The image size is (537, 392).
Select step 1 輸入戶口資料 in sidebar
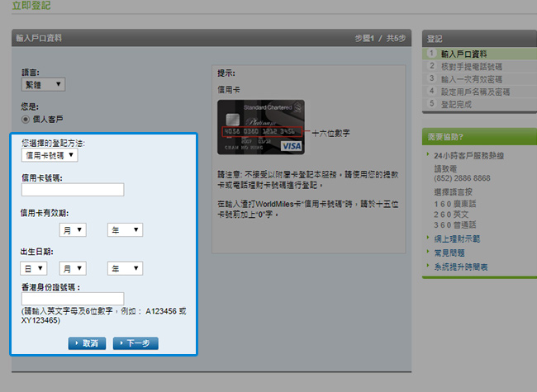point(463,54)
